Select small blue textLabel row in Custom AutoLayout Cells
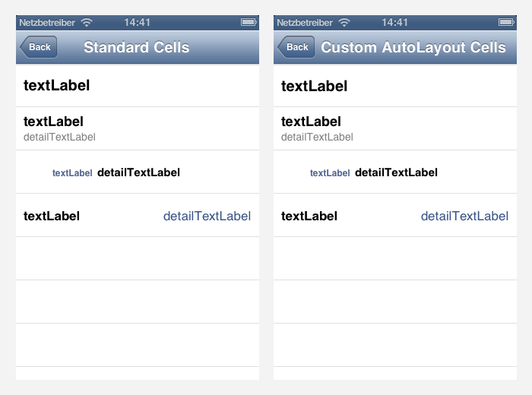532x395 pixels. 394,172
